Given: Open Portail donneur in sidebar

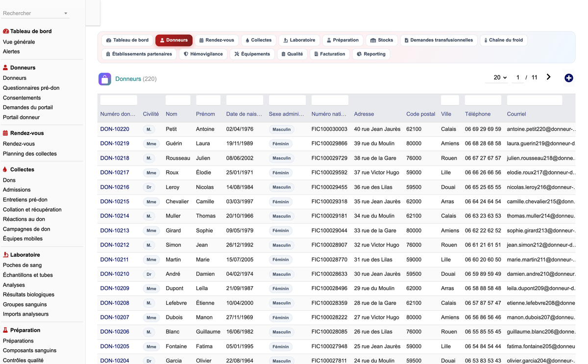Looking at the screenshot, I should 21,118.
